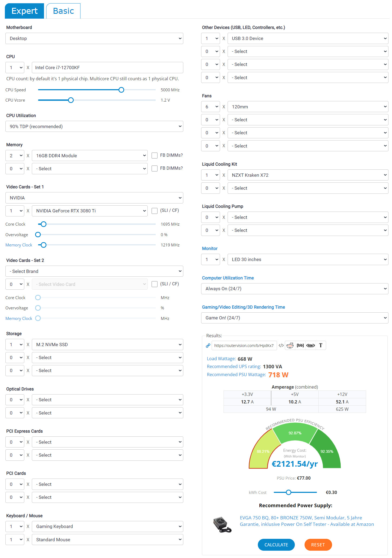Open the 120mm fan quantity dropdown
This screenshot has width=392, height=558.
tap(211, 107)
